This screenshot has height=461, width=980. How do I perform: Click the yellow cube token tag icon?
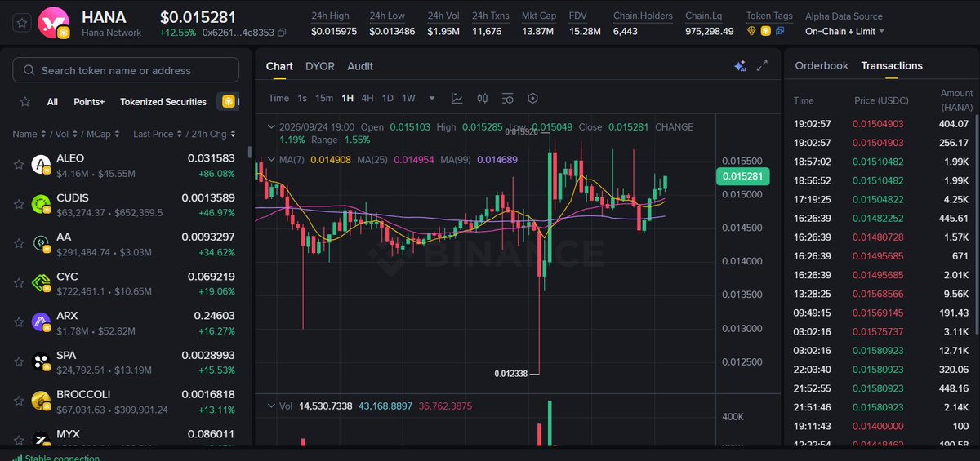(x=766, y=31)
